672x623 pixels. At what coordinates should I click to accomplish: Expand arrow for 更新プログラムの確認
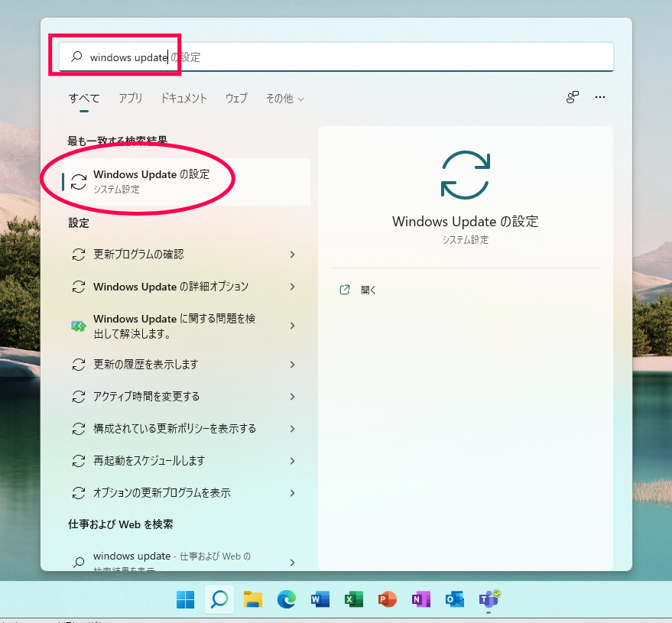292,255
